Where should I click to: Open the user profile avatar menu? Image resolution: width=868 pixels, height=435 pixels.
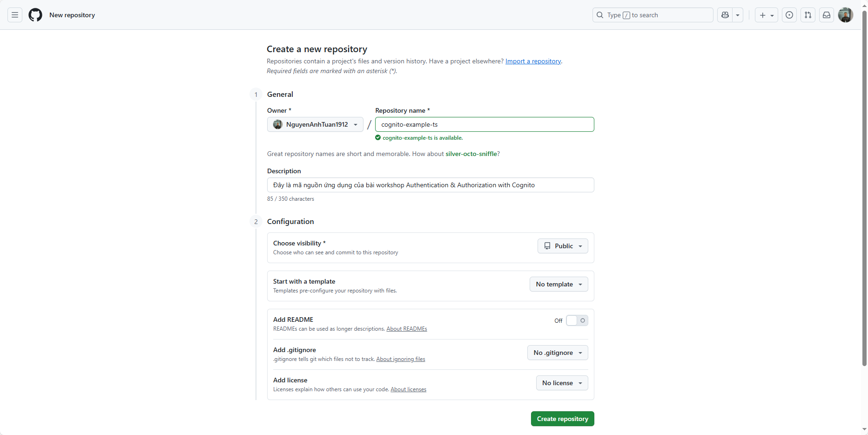(x=845, y=15)
